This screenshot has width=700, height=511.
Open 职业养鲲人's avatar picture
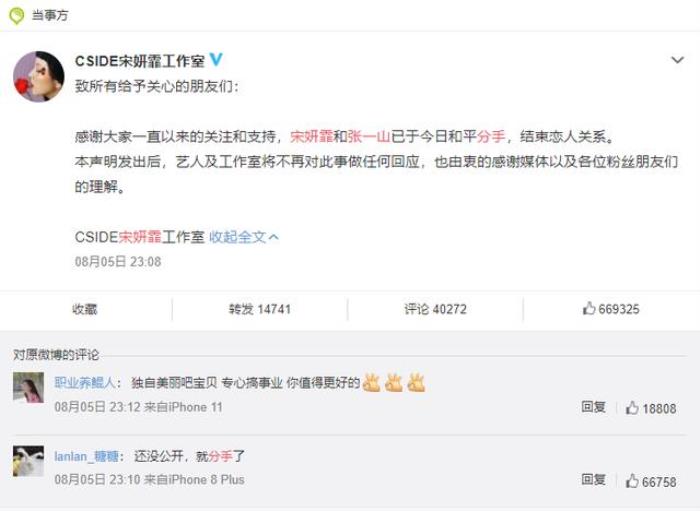coord(28,388)
